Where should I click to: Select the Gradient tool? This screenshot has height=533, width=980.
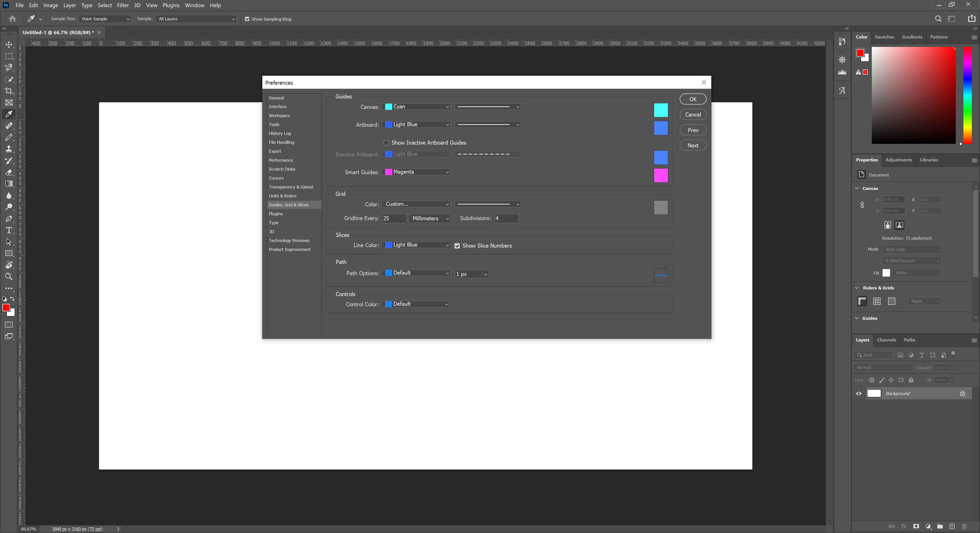coord(9,184)
